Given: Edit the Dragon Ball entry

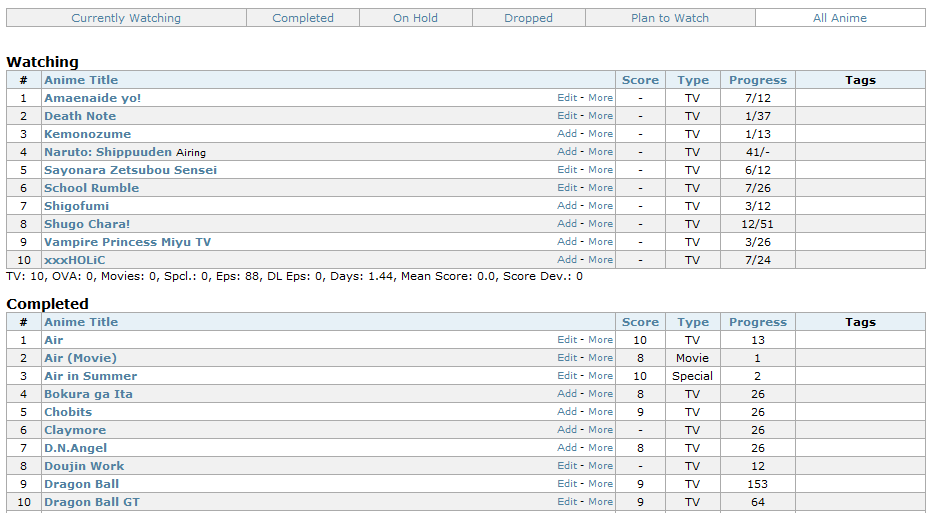Looking at the screenshot, I should click(567, 483).
